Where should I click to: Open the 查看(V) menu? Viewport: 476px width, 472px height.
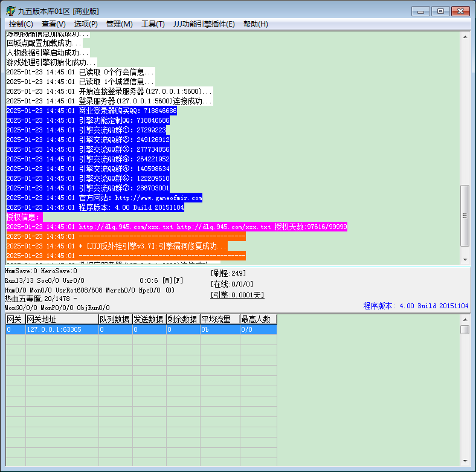pyautogui.click(x=53, y=24)
